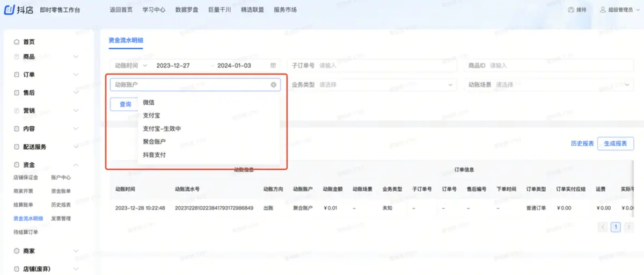Click the 商品 sidebar icon
This screenshot has width=644, height=275.
(17, 56)
